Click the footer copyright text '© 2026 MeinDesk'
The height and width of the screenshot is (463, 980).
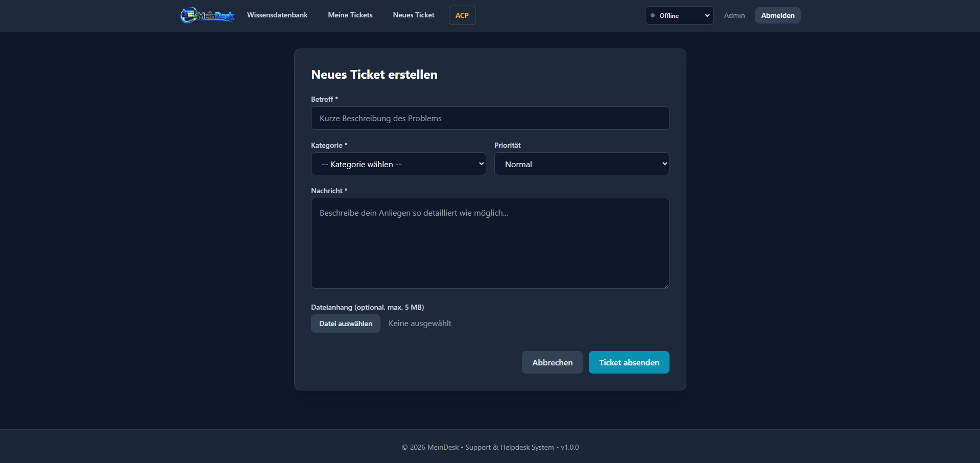[430, 447]
